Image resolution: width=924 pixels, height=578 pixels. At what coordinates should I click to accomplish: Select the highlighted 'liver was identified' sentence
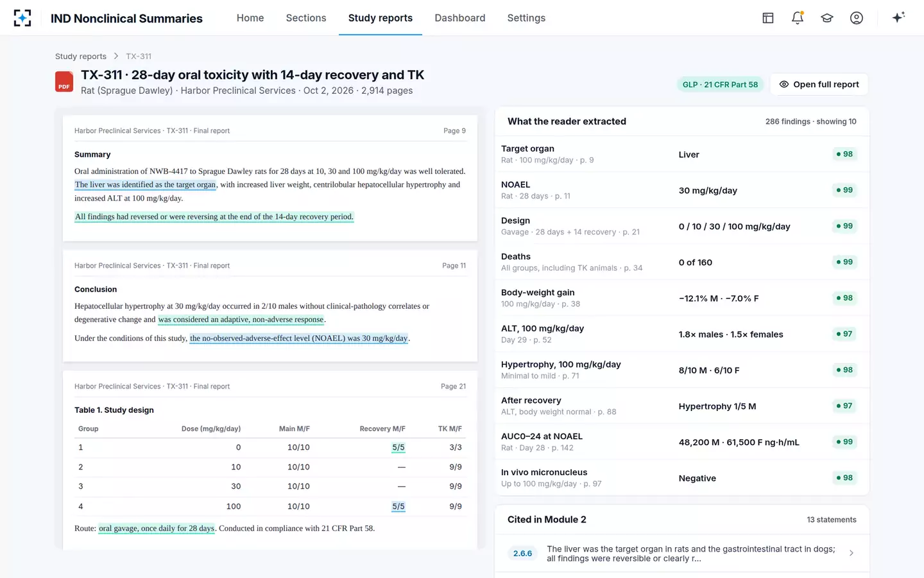[x=146, y=185]
